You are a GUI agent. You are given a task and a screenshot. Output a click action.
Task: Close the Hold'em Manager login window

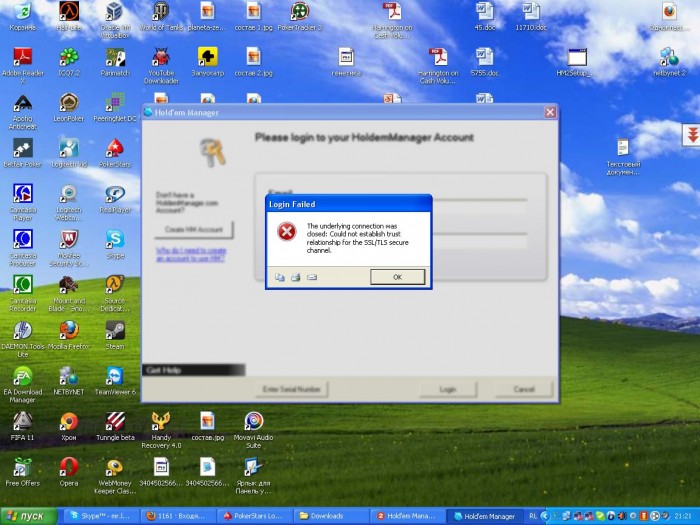tap(550, 112)
